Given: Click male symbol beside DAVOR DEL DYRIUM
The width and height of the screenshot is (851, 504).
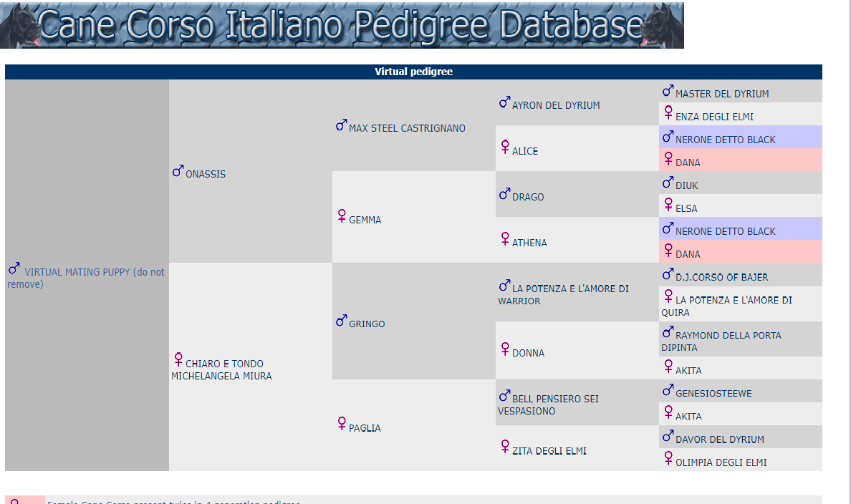Looking at the screenshot, I should [x=668, y=436].
